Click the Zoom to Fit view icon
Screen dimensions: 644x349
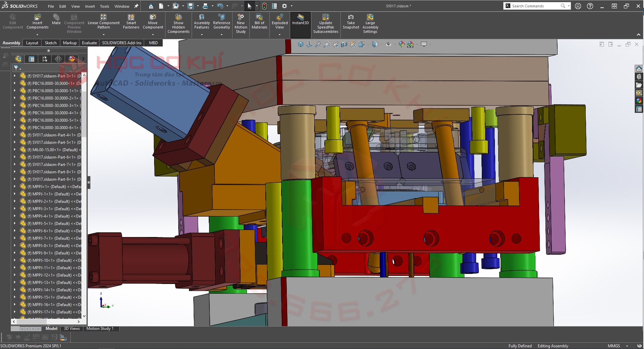[318, 44]
